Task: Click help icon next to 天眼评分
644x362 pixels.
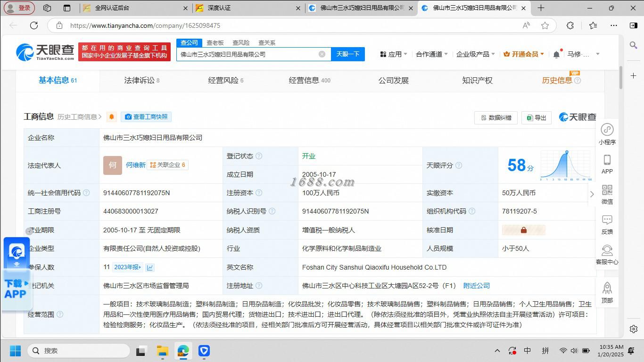Action: coord(459,165)
